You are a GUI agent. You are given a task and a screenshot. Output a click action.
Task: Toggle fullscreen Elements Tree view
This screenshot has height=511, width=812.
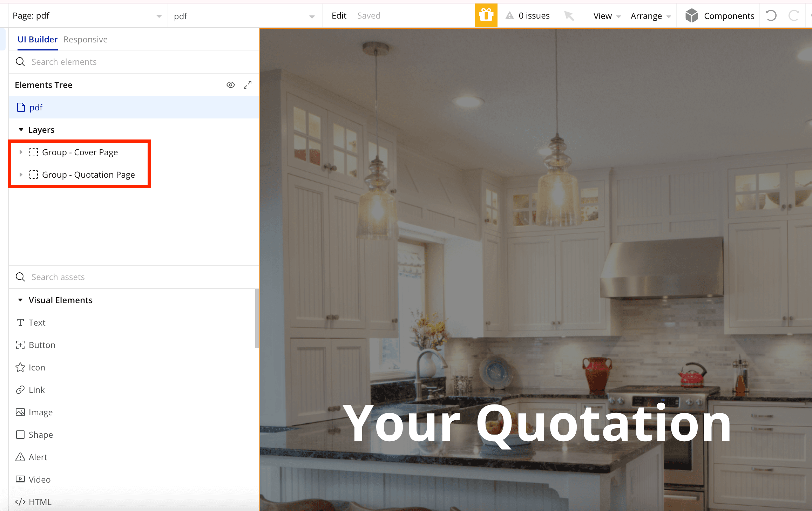248,85
